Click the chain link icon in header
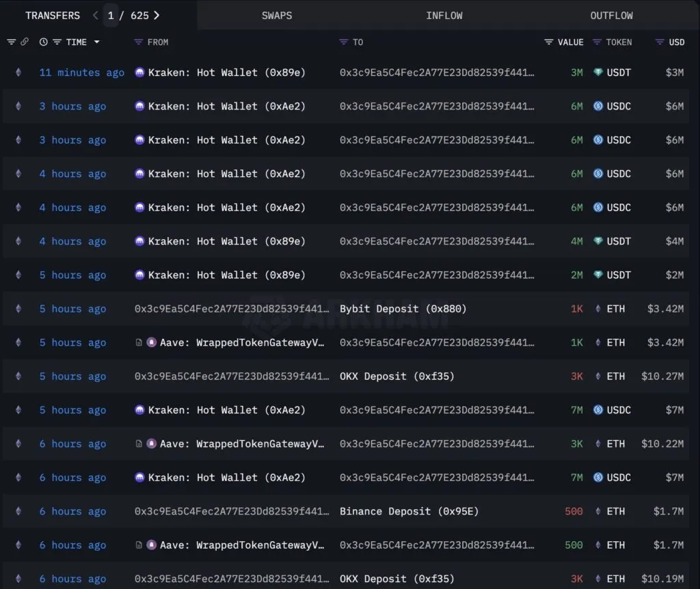This screenshot has width=700, height=589. click(x=25, y=42)
